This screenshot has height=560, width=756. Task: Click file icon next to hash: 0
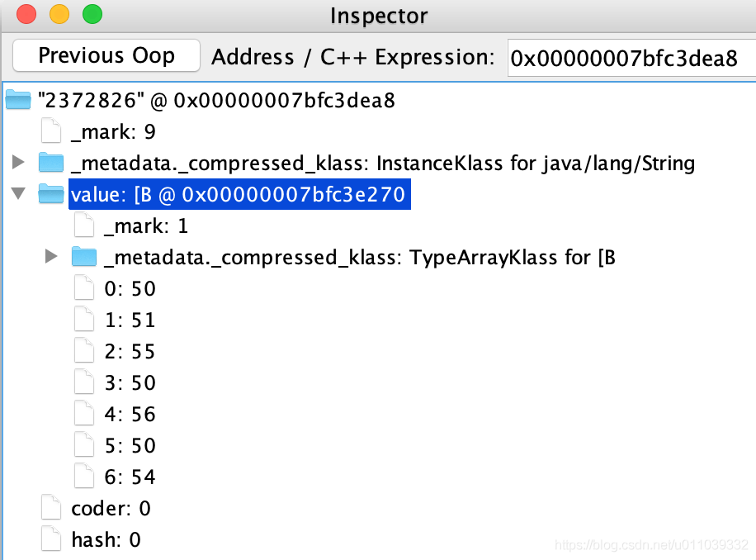coord(51,539)
